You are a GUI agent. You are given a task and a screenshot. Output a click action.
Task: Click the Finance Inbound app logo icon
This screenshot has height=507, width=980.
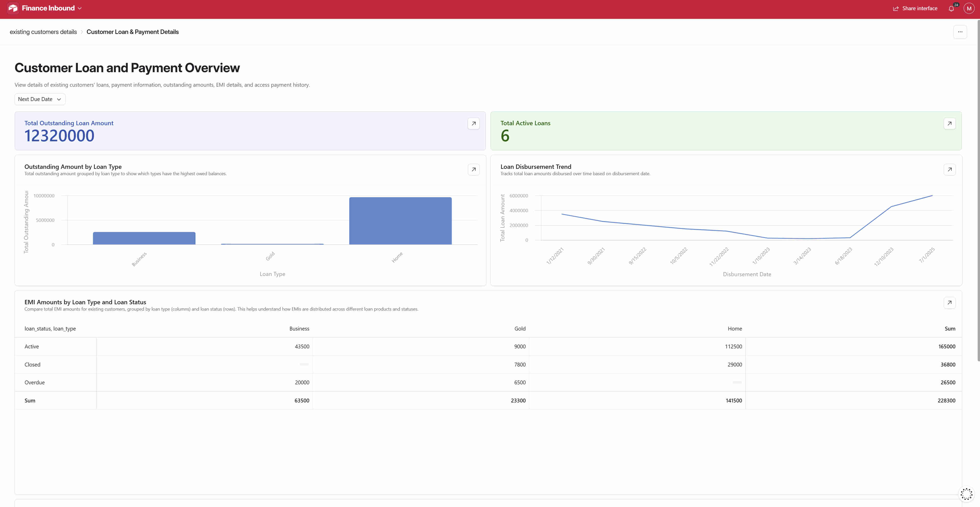[13, 8]
